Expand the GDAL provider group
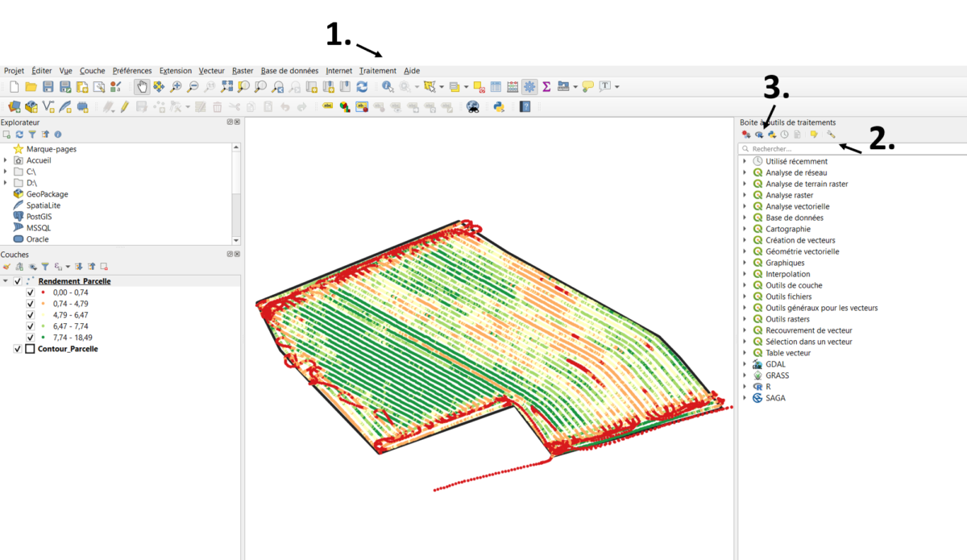Screen dimensions: 967x560 pyautogui.click(x=745, y=364)
